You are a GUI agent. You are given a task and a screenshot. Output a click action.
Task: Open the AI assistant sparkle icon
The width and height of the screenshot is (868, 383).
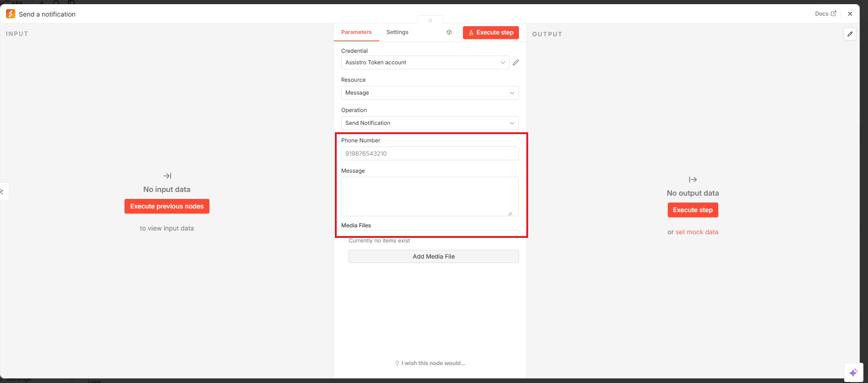tap(853, 372)
